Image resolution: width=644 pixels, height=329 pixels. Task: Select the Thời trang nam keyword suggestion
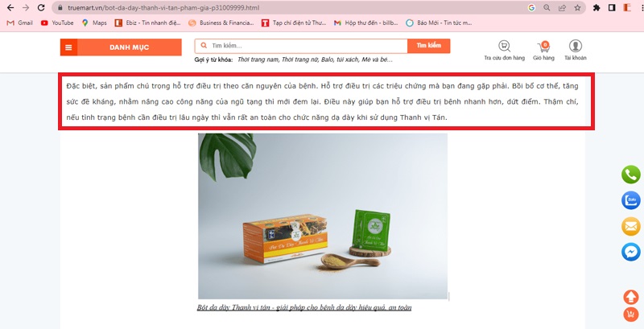tap(258, 60)
